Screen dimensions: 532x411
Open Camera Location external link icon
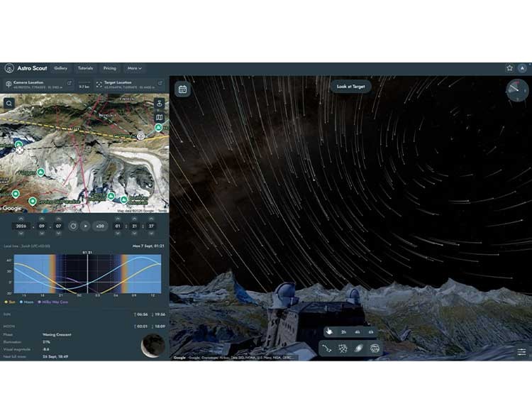point(70,83)
